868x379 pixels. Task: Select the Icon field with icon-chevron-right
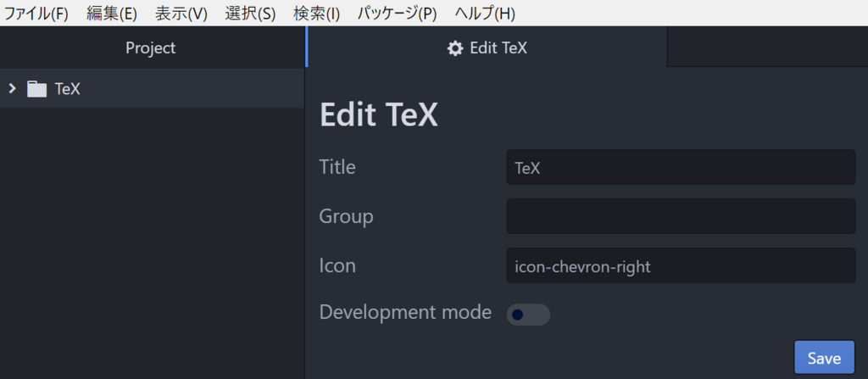coord(681,266)
